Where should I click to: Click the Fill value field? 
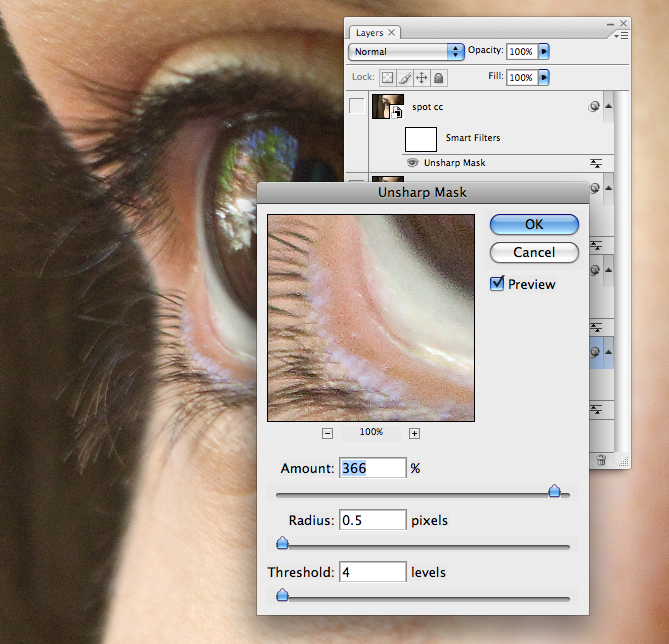(x=521, y=78)
